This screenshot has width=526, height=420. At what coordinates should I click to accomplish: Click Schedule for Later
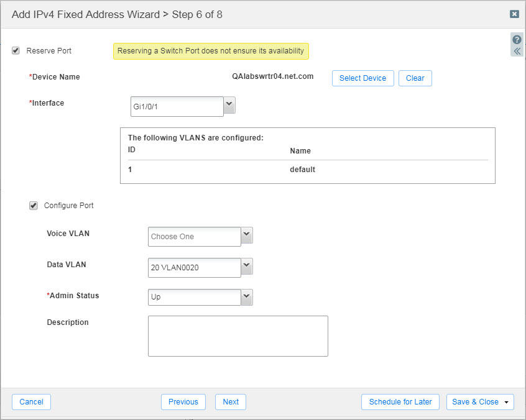tap(400, 402)
